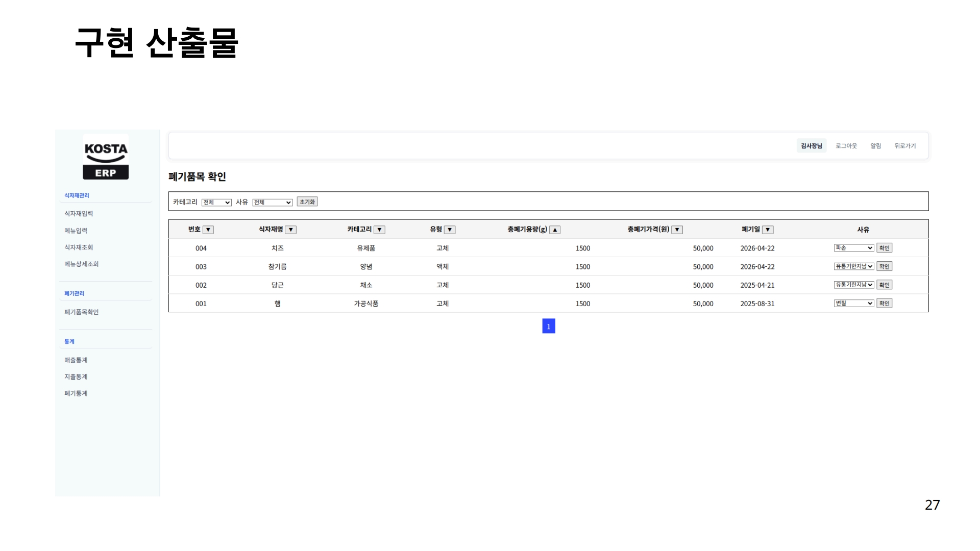Click 확인 button for 참기름 row
This screenshot has height=551, width=980.
(x=885, y=266)
